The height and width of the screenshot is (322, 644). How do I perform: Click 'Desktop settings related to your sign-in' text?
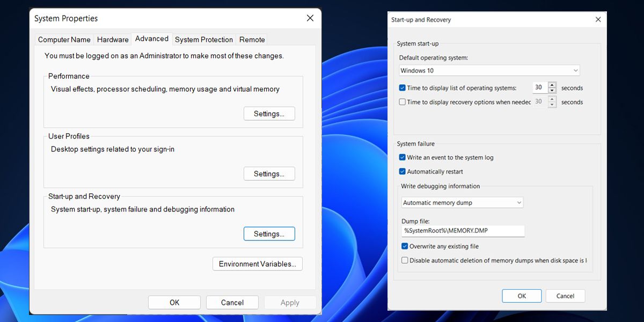113,149
